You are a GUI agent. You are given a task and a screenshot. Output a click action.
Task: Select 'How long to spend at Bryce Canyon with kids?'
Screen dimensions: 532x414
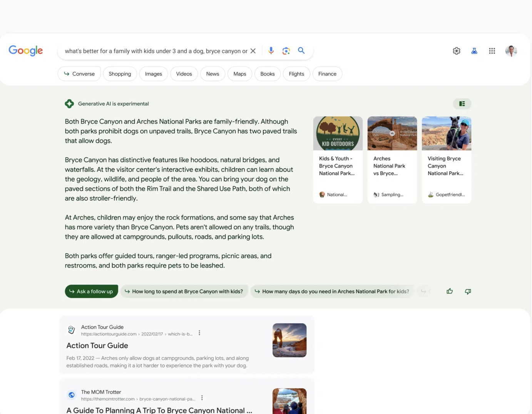click(184, 291)
